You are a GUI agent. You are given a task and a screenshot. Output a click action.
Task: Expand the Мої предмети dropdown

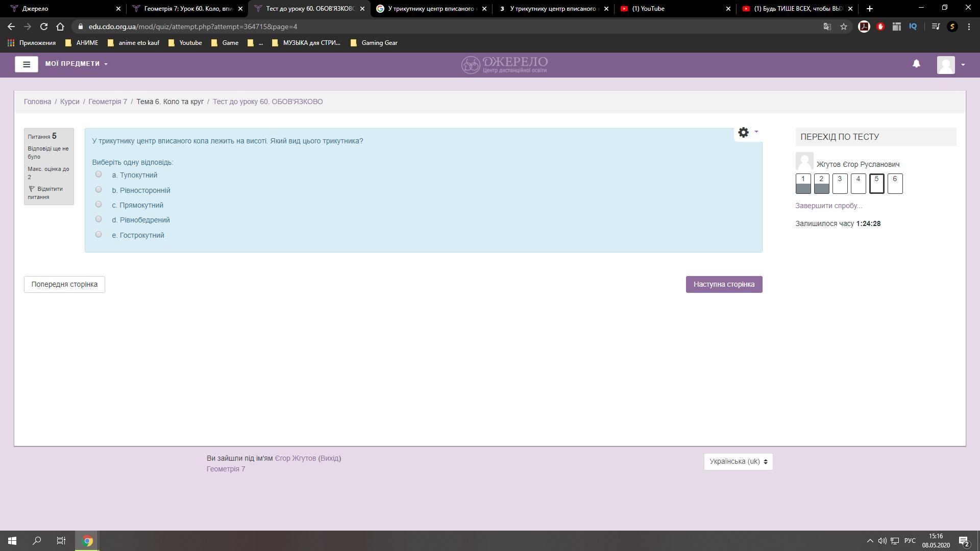click(77, 64)
